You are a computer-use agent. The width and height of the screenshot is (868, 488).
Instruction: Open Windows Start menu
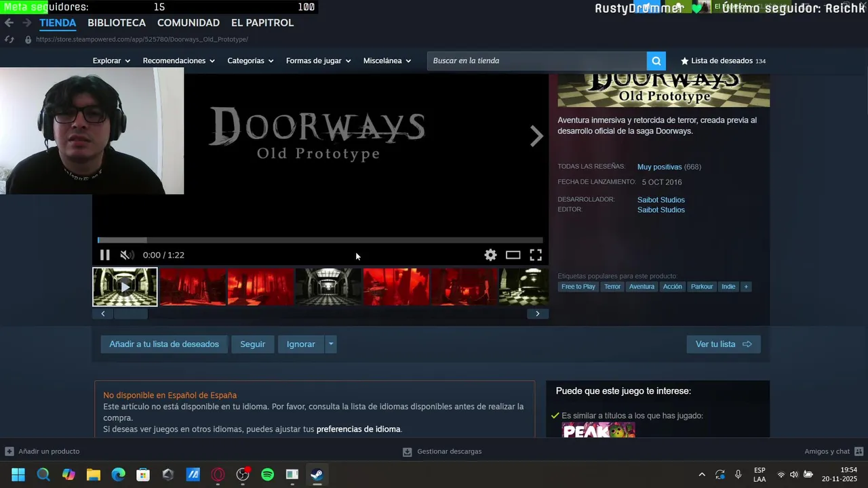[x=18, y=474]
